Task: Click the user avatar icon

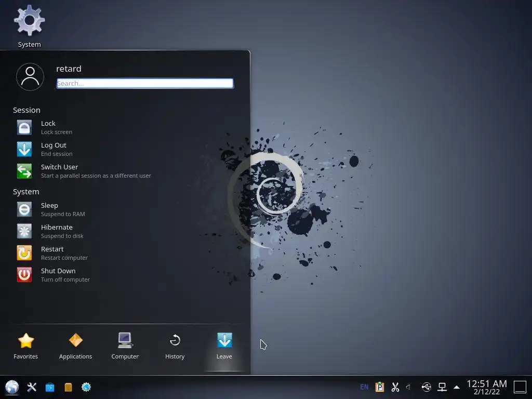Action: pos(30,77)
